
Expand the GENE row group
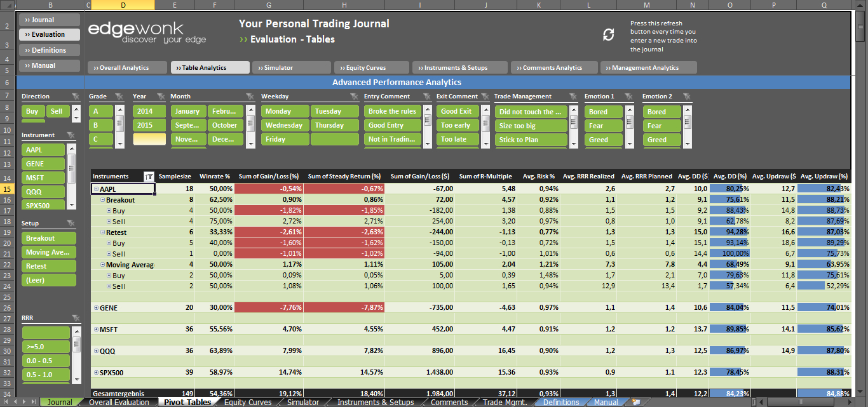click(x=96, y=308)
